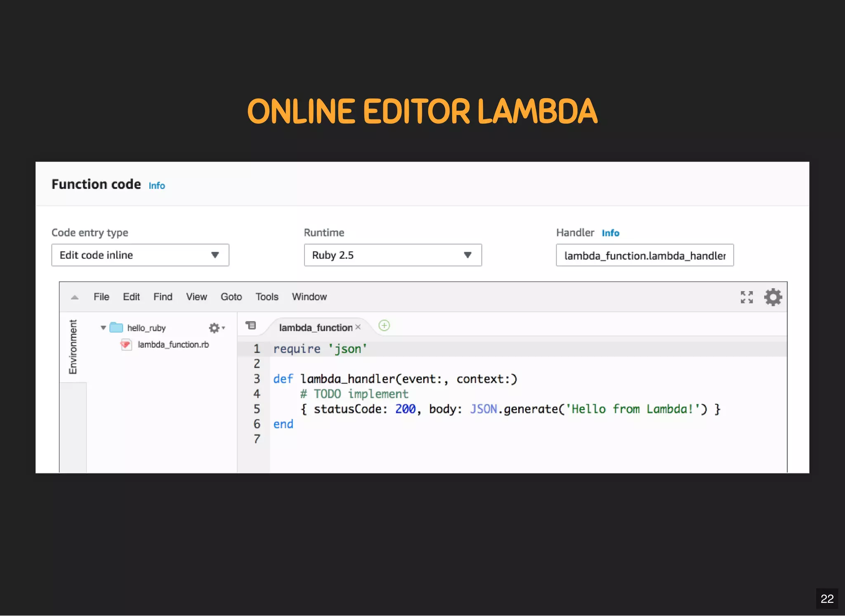845x616 pixels.
Task: Click 'Hello from Lambda!' string in code
Action: (633, 409)
